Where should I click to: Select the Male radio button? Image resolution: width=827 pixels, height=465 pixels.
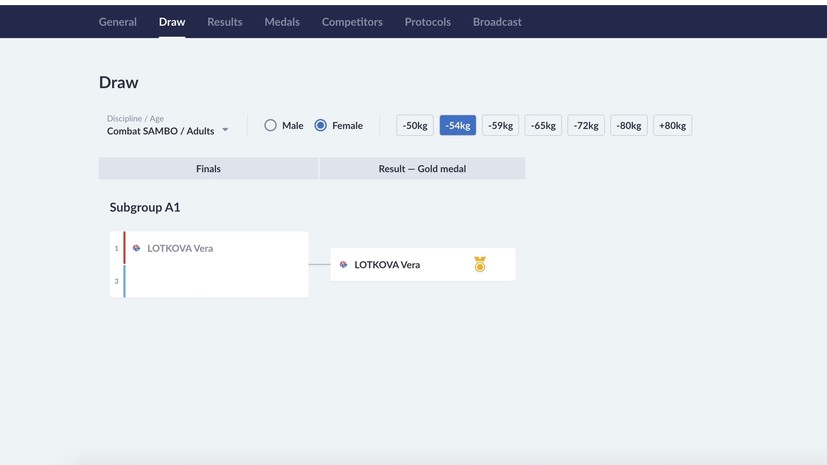coord(270,126)
